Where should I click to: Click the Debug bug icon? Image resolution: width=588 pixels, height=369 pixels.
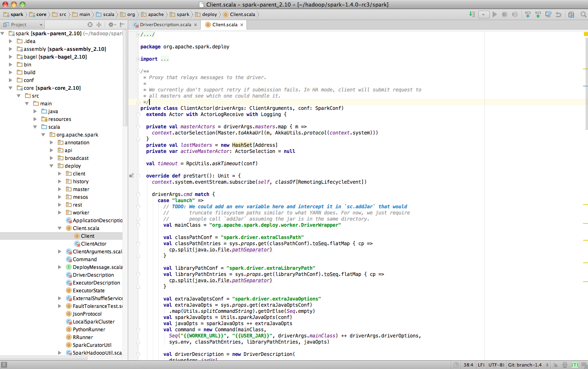pyautogui.click(x=505, y=14)
